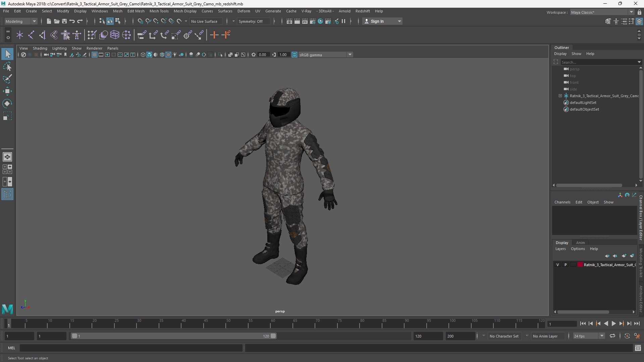Screen dimensions: 644x362
Task: Expand the Ratnik_3_Tactical_Armor_Suit node in Outliner
Action: coord(560,96)
